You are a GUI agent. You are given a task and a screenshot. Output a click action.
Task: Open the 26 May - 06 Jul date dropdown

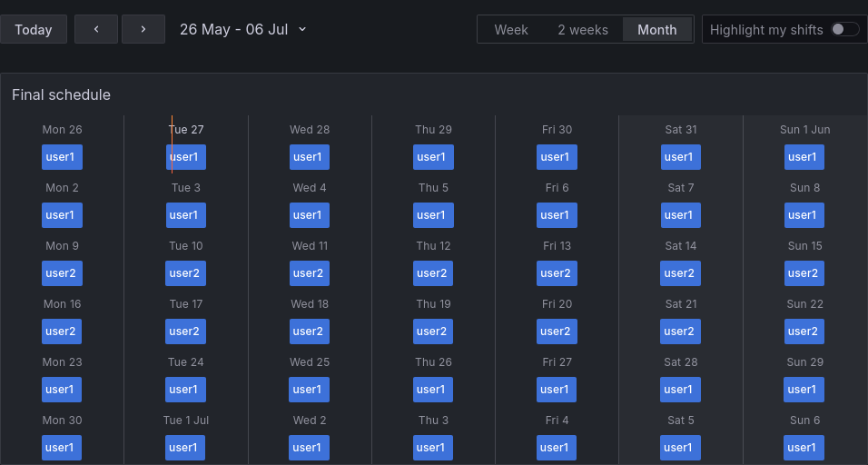pyautogui.click(x=243, y=29)
